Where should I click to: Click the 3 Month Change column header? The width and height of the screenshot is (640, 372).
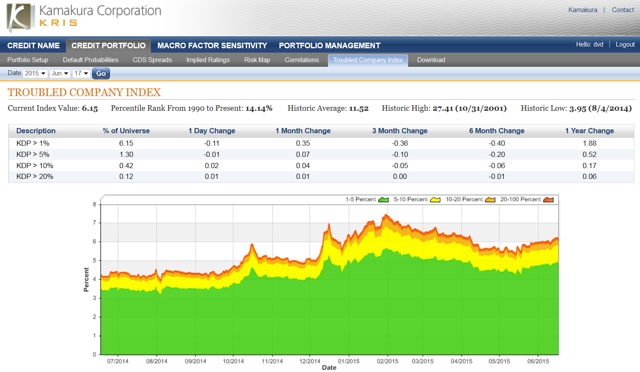[x=400, y=131]
